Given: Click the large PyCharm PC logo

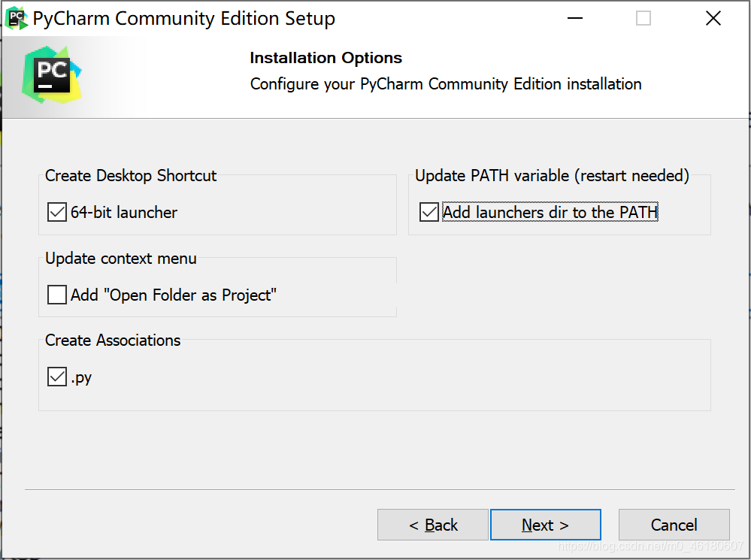Looking at the screenshot, I should [x=52, y=74].
